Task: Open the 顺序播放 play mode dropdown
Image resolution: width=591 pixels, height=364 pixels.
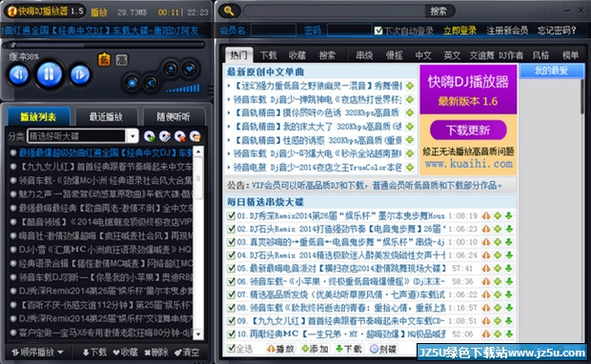Action: click(x=37, y=353)
